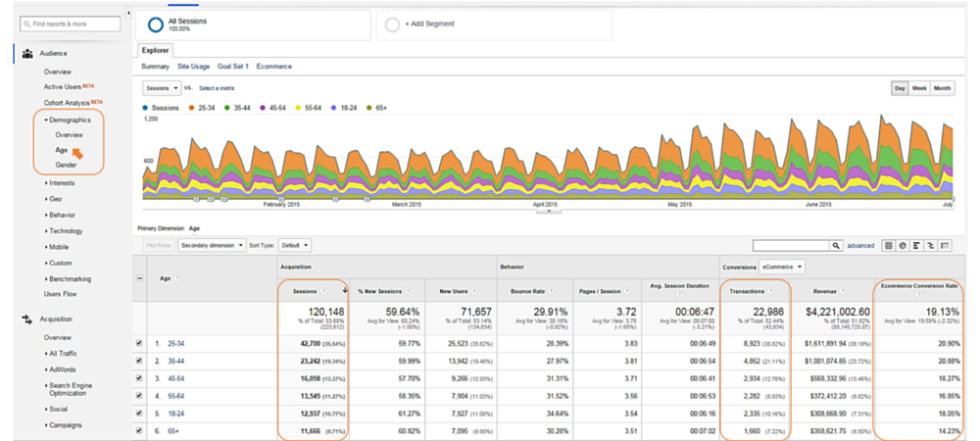Click the green 35-44 legend dot
The width and height of the screenshot is (980, 441).
(228, 108)
